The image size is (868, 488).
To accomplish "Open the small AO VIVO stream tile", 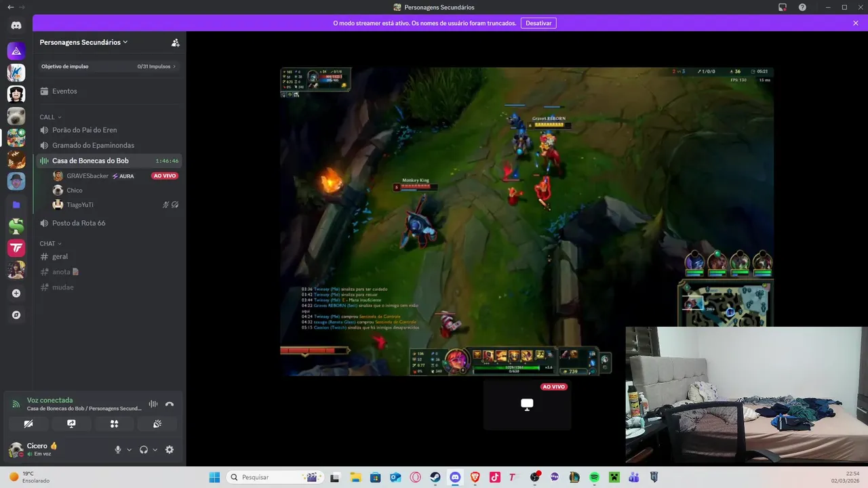I will click(x=527, y=405).
